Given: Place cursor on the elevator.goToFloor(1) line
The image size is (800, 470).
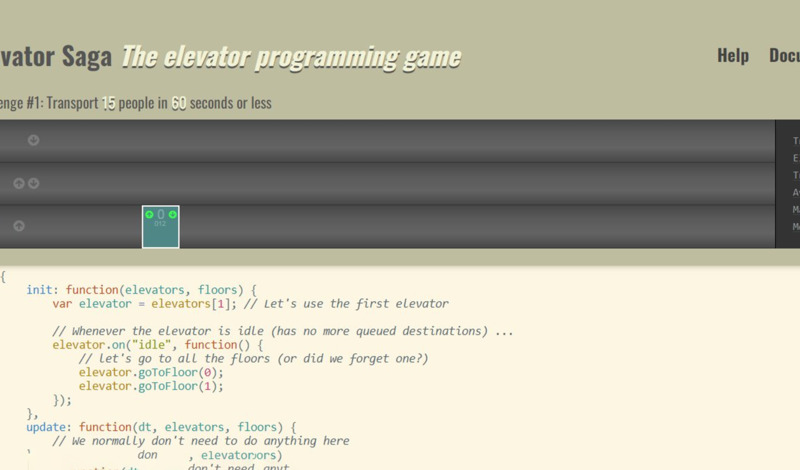Looking at the screenshot, I should click(x=150, y=386).
